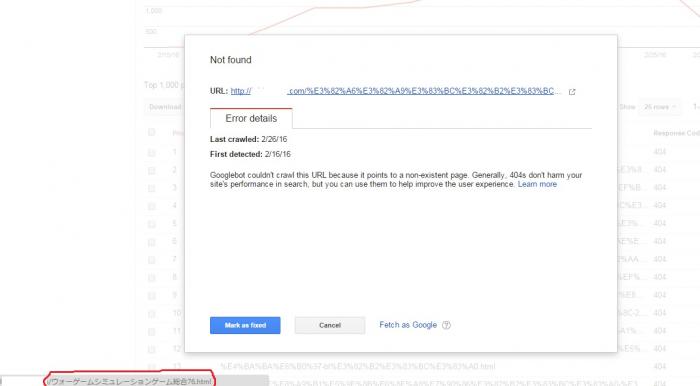Click the Mark as fixed button
This screenshot has width=700, height=386.
(x=245, y=325)
